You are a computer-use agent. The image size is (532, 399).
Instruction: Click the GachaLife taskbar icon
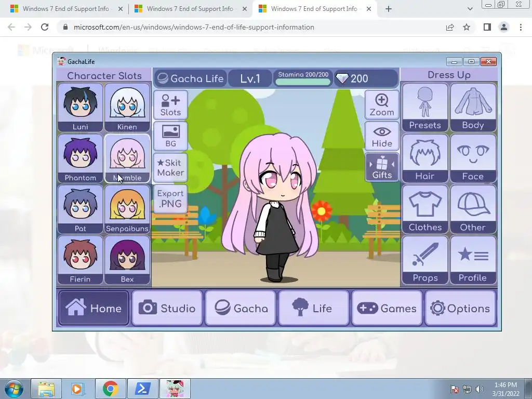(175, 389)
